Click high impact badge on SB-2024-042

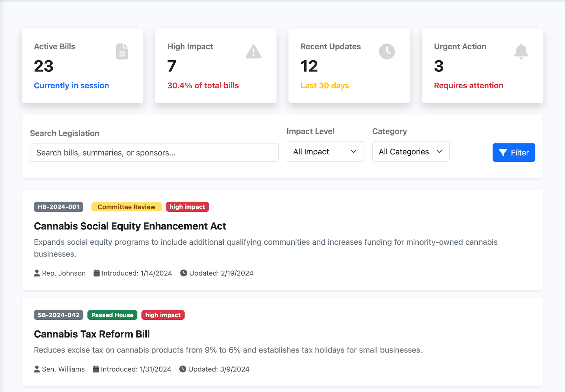(x=163, y=315)
